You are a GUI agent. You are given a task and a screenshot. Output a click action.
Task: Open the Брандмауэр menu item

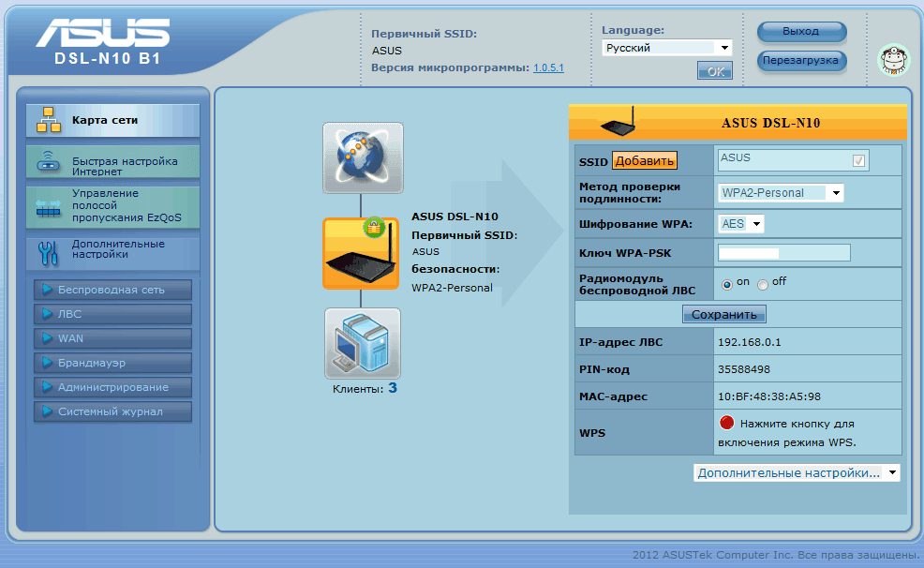pyautogui.click(x=112, y=363)
